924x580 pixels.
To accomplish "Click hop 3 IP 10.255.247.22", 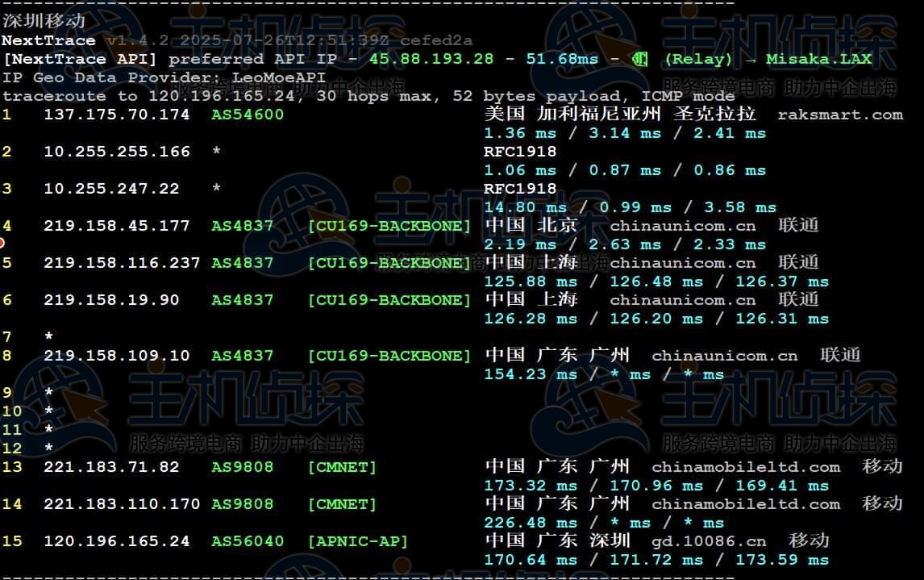I will 111,189.
